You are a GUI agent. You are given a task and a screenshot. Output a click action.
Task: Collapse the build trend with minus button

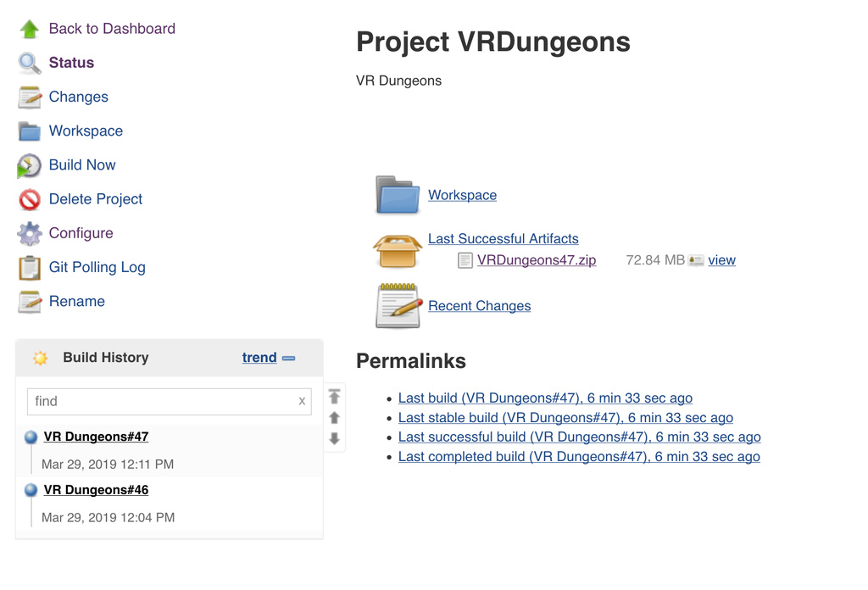tap(288, 358)
